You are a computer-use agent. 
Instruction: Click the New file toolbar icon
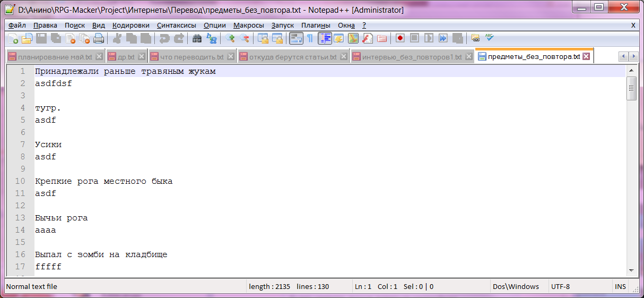13,38
